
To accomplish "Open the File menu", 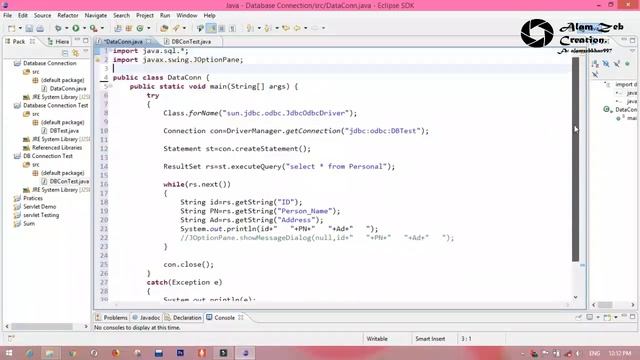I will pos(7,15).
